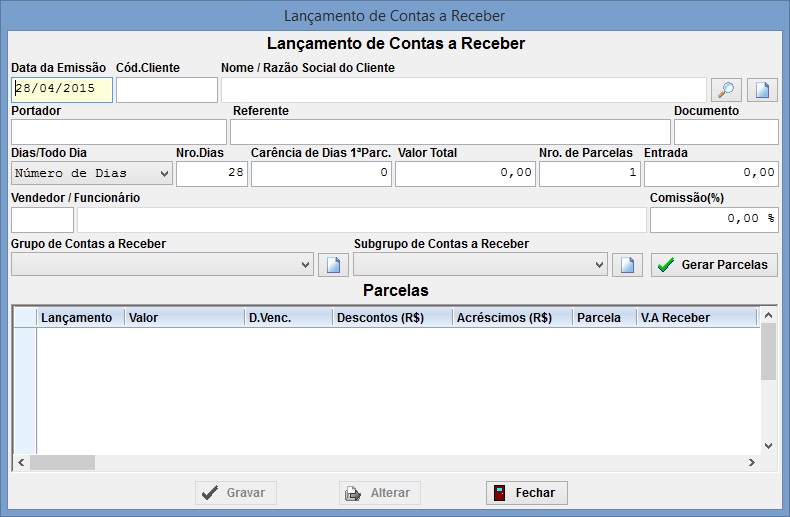This screenshot has height=517, width=790.
Task: Click the Gravar button
Action: 236,493
